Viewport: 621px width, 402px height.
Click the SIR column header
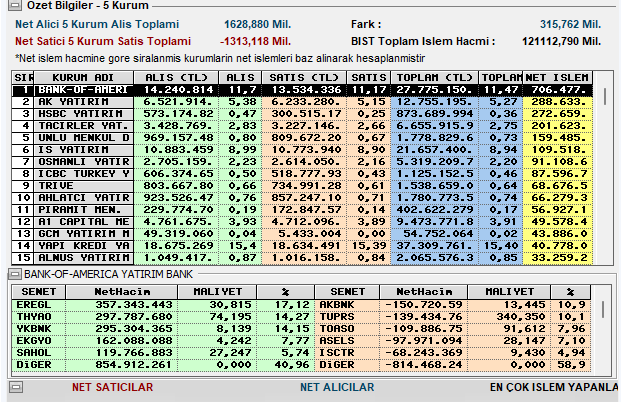point(23,77)
